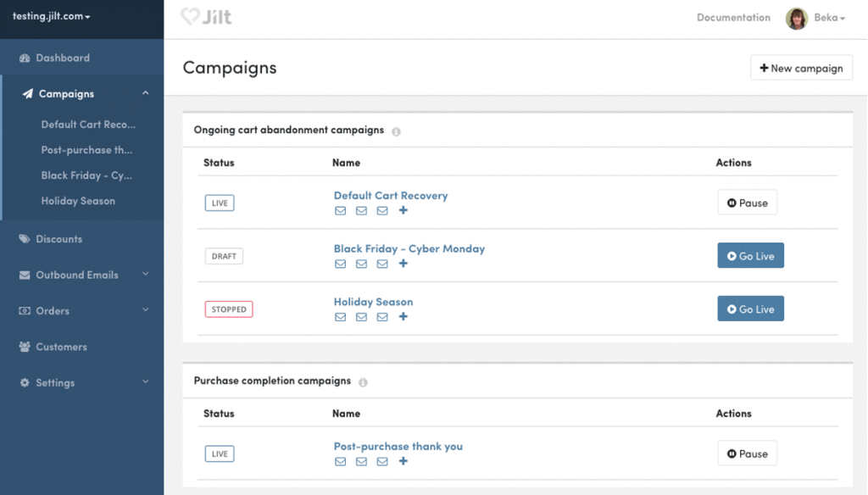The image size is (868, 495).
Task: Open the Documentation link
Action: point(733,17)
